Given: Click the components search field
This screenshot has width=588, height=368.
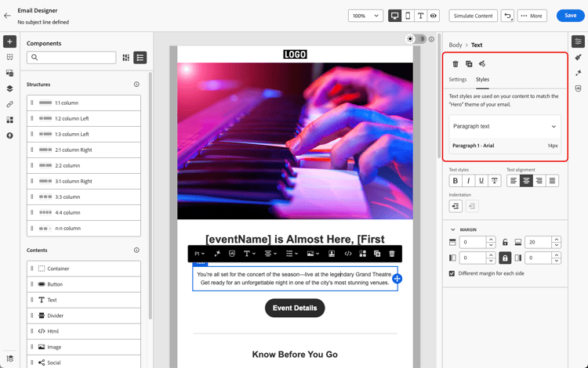Looking at the screenshot, I should (71, 58).
